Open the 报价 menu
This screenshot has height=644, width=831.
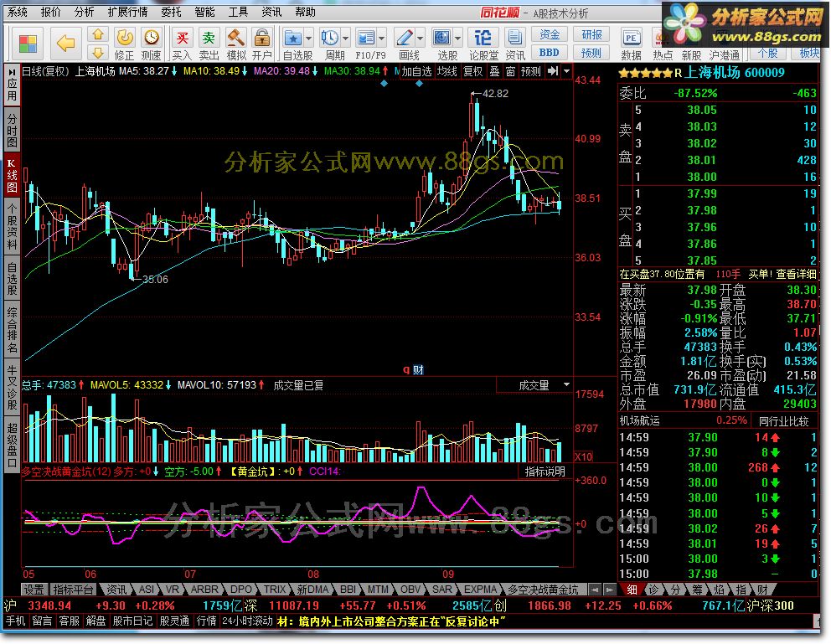[x=51, y=12]
